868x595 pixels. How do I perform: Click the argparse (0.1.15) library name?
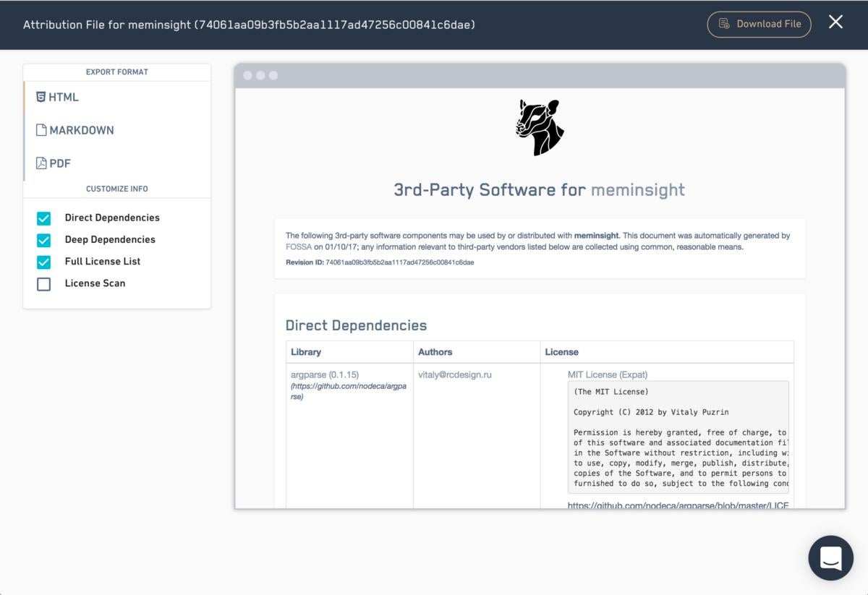(325, 374)
